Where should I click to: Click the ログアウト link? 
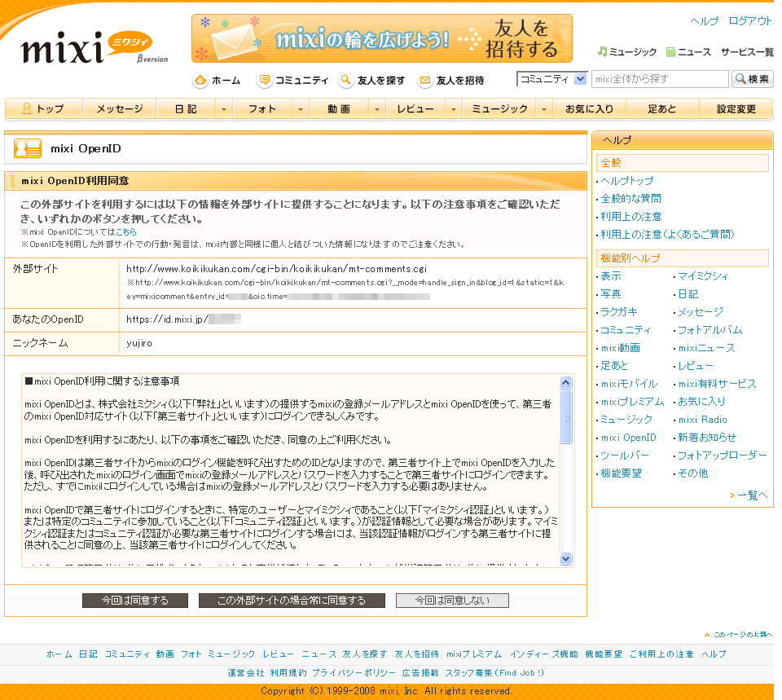click(x=750, y=21)
